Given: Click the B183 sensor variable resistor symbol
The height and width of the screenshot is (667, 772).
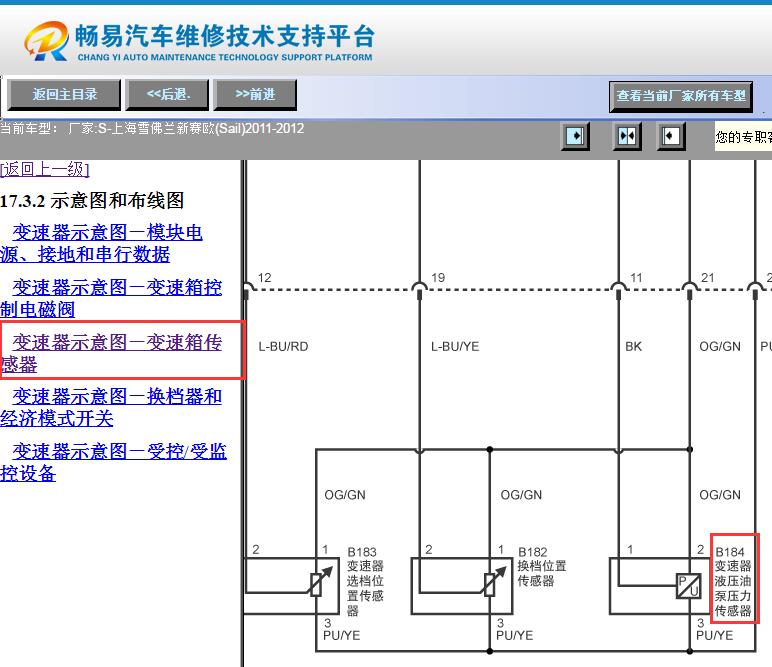Looking at the screenshot, I should click(319, 581).
